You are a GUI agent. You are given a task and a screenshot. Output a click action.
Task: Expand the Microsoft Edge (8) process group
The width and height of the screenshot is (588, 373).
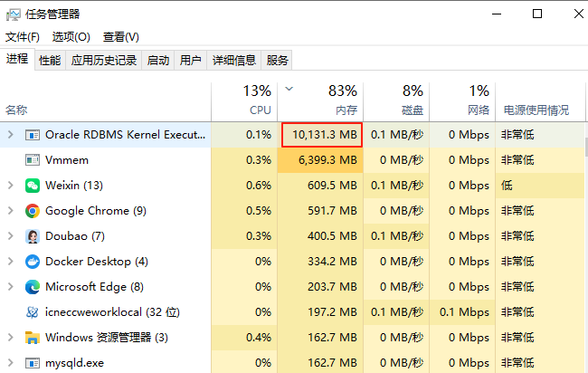11,287
